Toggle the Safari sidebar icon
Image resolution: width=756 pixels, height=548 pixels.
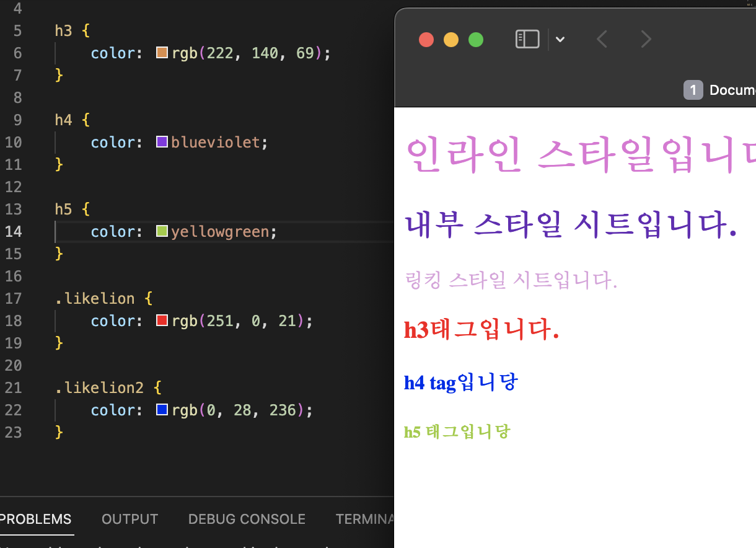(527, 40)
